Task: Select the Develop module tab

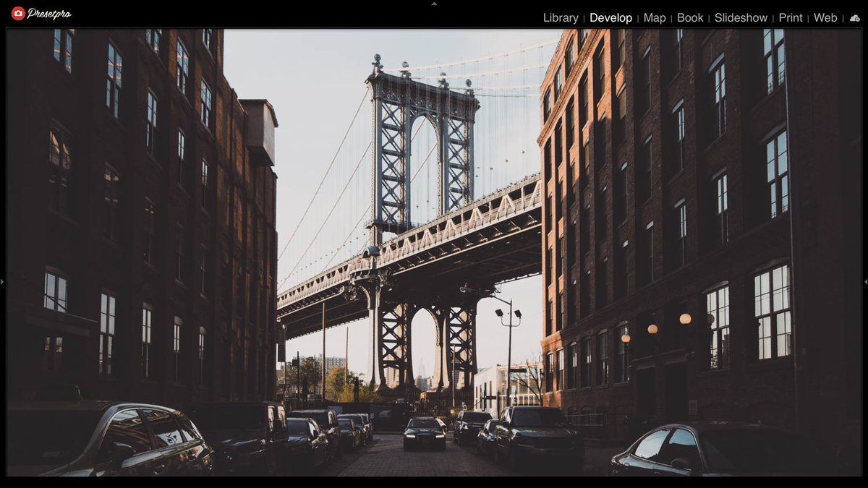Action: click(x=610, y=18)
